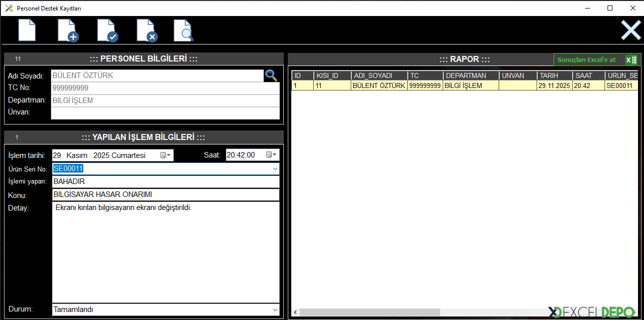Screen dimensions: 644x320
Task: Click the green Excel icon in report header
Action: [631, 60]
